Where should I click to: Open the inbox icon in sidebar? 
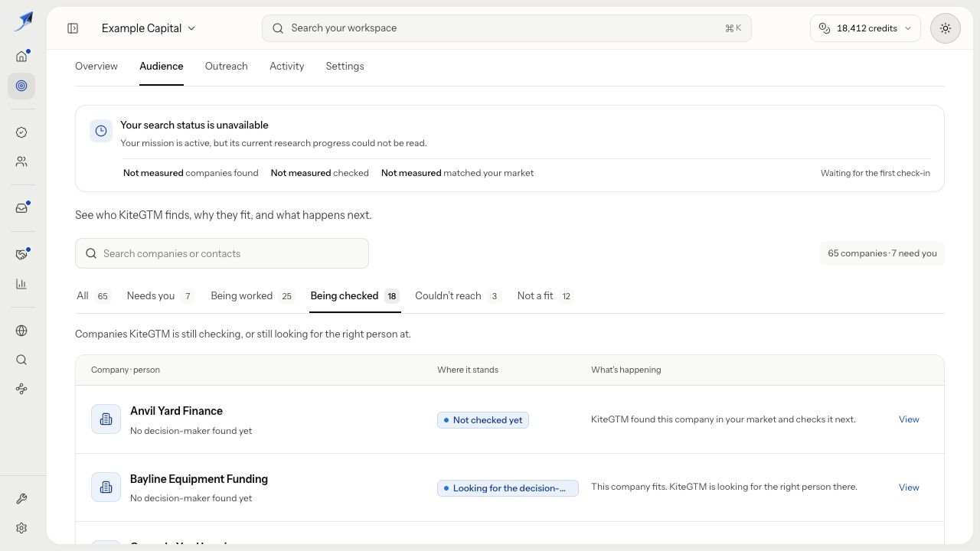click(21, 208)
